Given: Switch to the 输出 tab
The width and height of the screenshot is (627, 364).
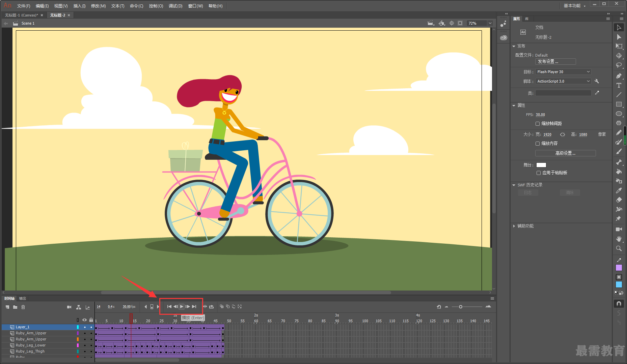Looking at the screenshot, I should click(x=23, y=299).
